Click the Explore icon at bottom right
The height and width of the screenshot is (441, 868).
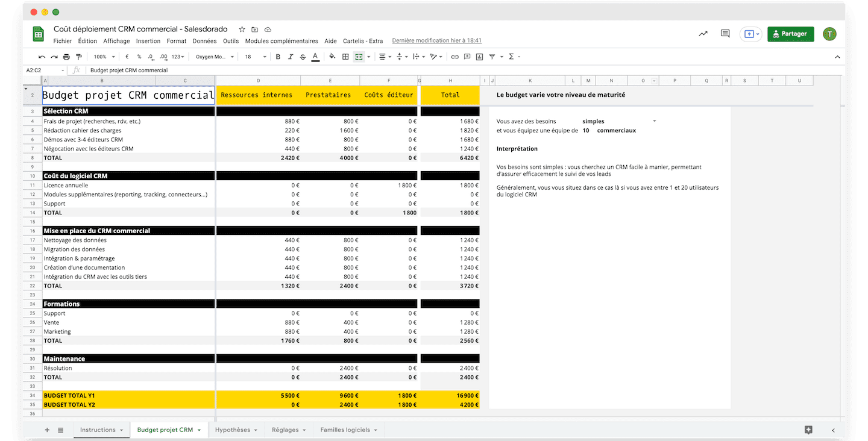coord(808,430)
